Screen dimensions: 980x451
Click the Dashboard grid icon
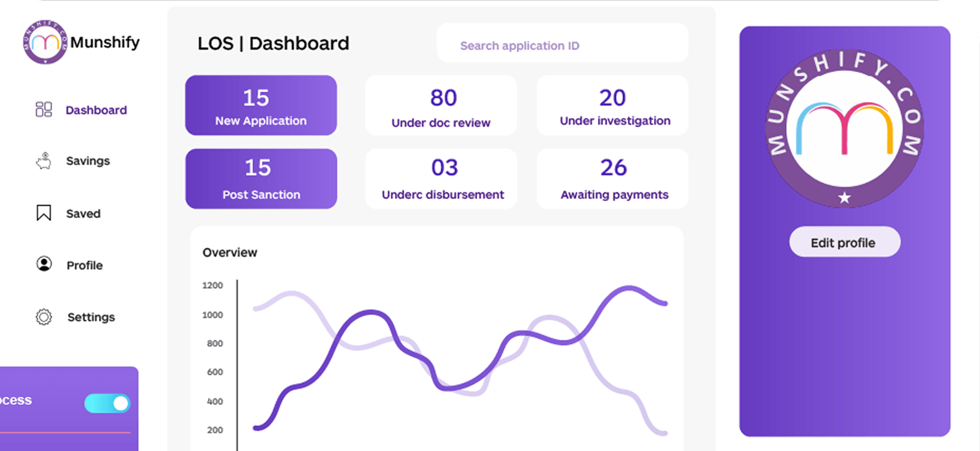pyautogui.click(x=44, y=109)
